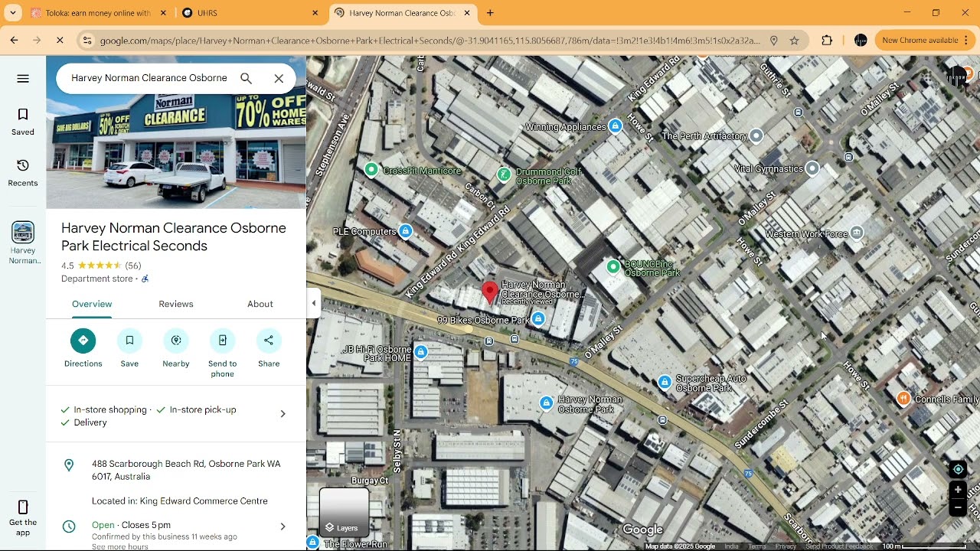Select Connells Family restaurant marker
Image resolution: width=980 pixels, height=551 pixels.
click(903, 398)
